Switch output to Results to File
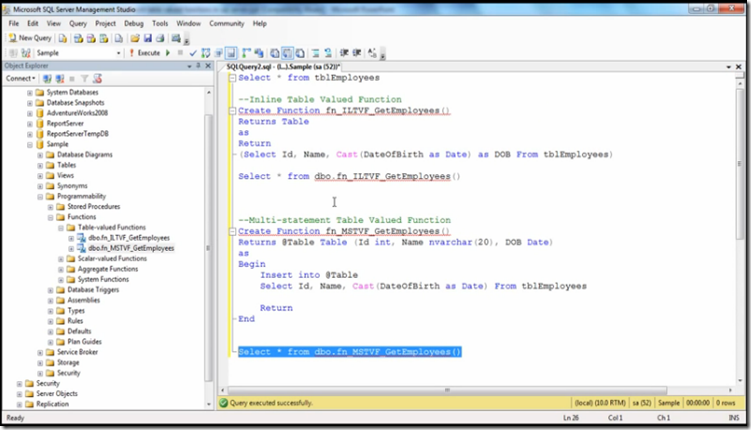Image resolution: width=751 pixels, height=430 pixels. pyautogui.click(x=300, y=53)
